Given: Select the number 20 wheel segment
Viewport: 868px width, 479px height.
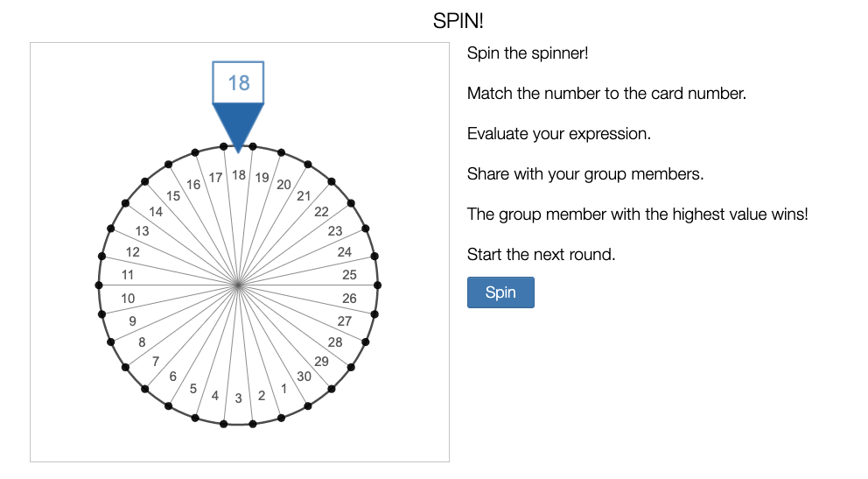Looking at the screenshot, I should (x=283, y=185).
